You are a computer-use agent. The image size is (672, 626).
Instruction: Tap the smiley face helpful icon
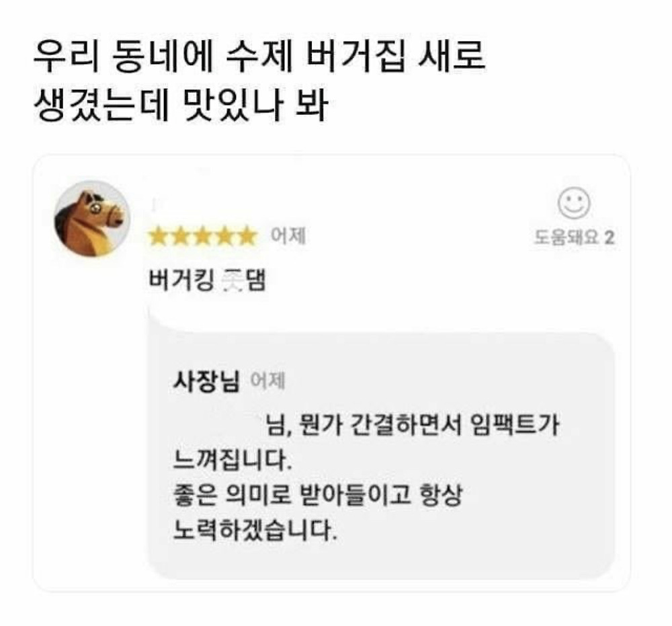(574, 203)
